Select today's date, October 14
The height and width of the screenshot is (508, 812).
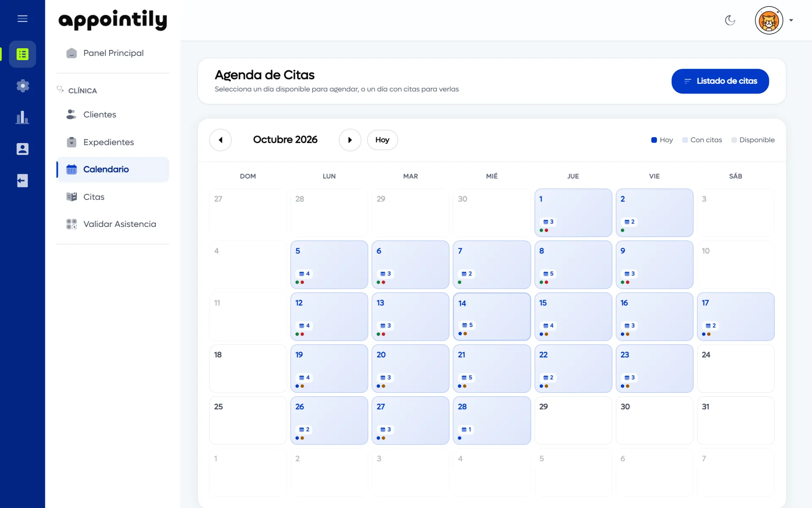[492, 317]
